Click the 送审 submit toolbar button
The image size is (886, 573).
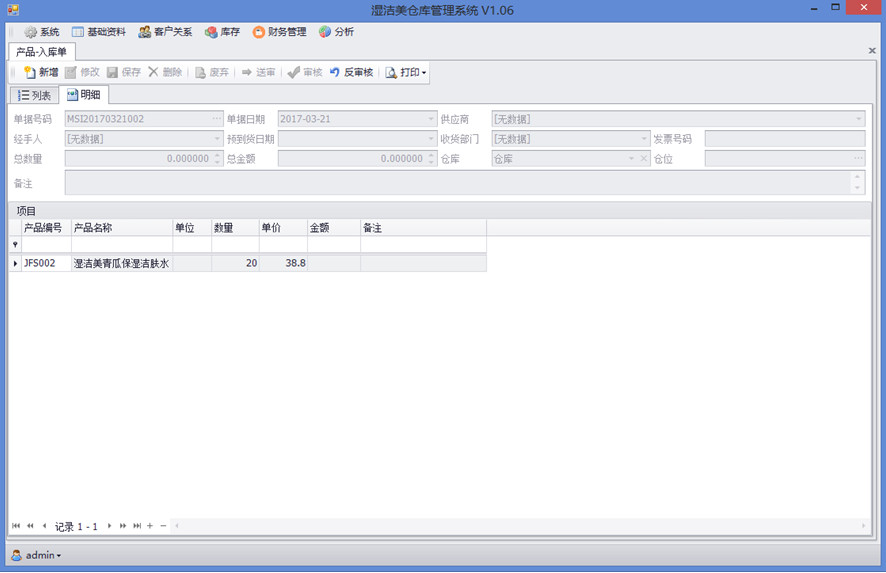[x=258, y=72]
